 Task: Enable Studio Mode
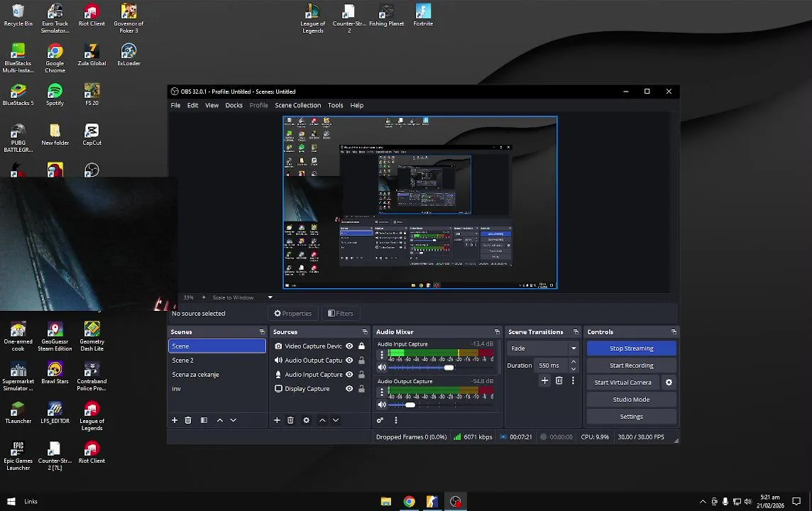click(x=631, y=400)
